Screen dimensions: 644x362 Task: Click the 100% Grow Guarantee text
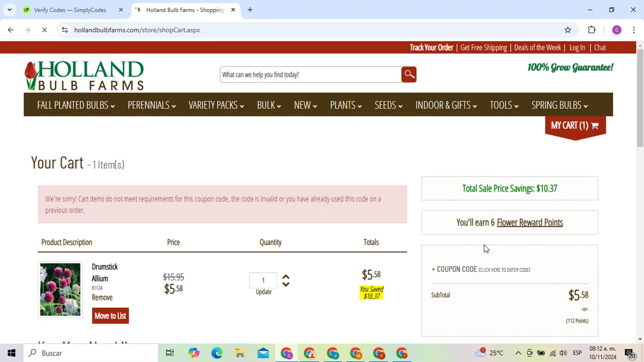pos(570,67)
